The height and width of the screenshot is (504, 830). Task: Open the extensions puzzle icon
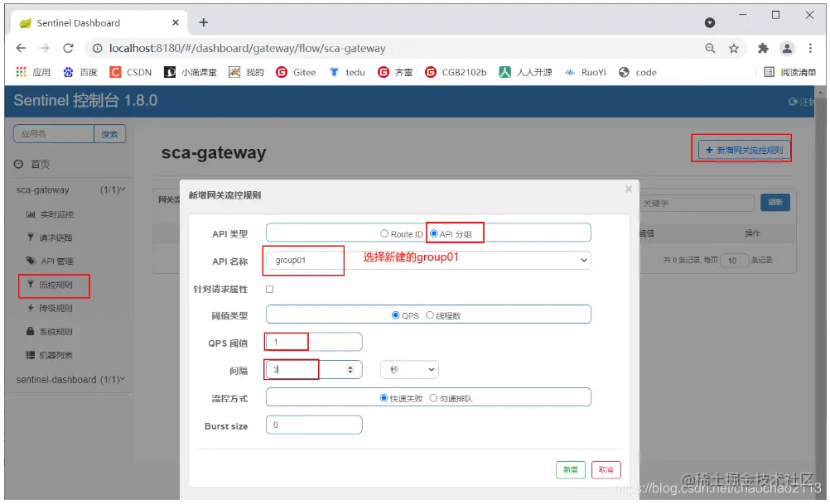(x=763, y=49)
